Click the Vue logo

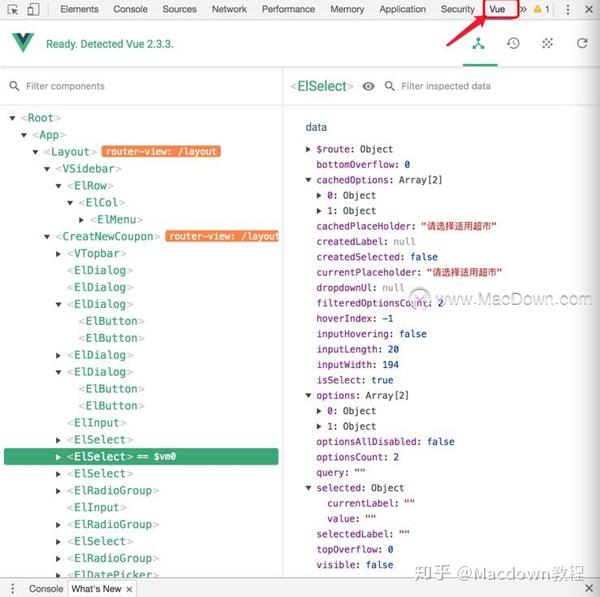23,42
